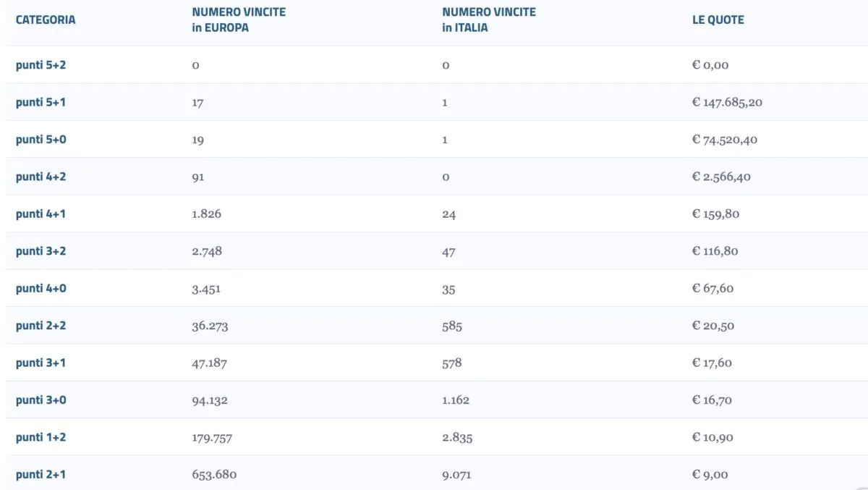This screenshot has width=868, height=490.
Task: Select the punti 4+1 row label
Action: pyautogui.click(x=41, y=214)
